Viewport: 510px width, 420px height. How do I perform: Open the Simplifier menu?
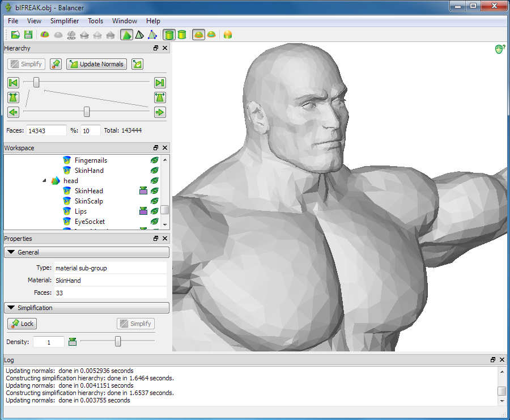coord(65,21)
